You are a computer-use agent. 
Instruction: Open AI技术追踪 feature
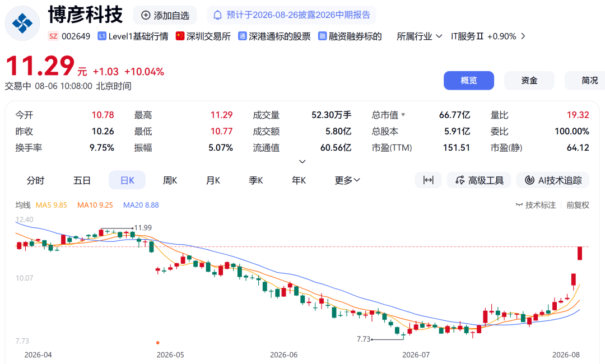552,180
